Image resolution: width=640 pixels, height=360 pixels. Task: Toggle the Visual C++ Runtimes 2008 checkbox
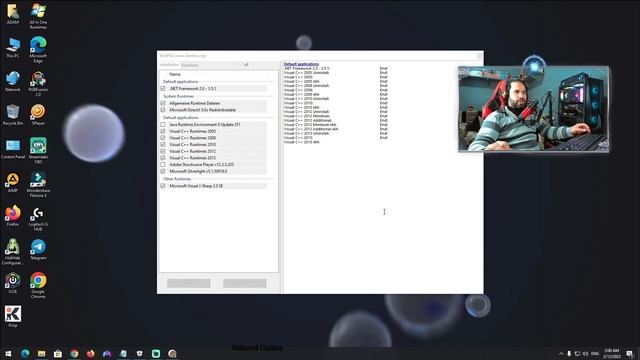pos(163,138)
